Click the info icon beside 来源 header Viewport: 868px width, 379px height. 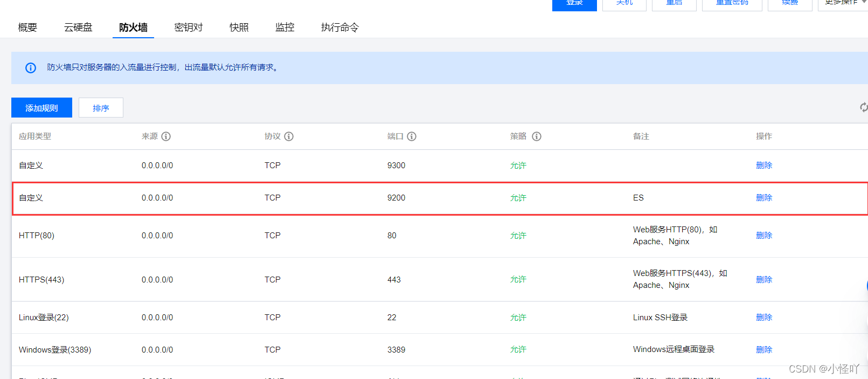pyautogui.click(x=166, y=136)
